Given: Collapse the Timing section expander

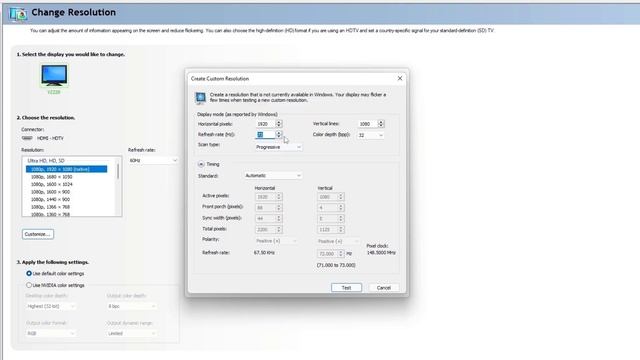Looking at the screenshot, I should coord(201,164).
